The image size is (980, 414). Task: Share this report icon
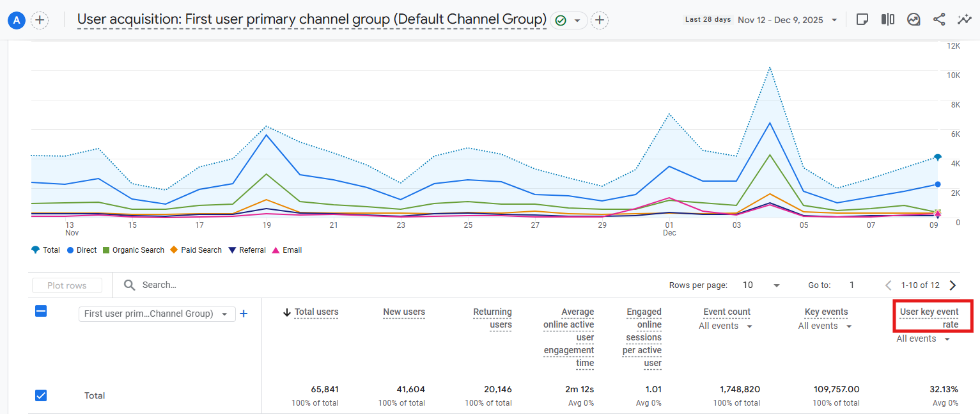point(939,19)
